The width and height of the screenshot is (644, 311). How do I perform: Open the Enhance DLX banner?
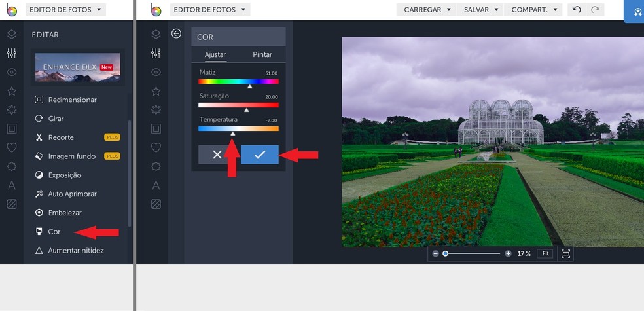coord(78,67)
